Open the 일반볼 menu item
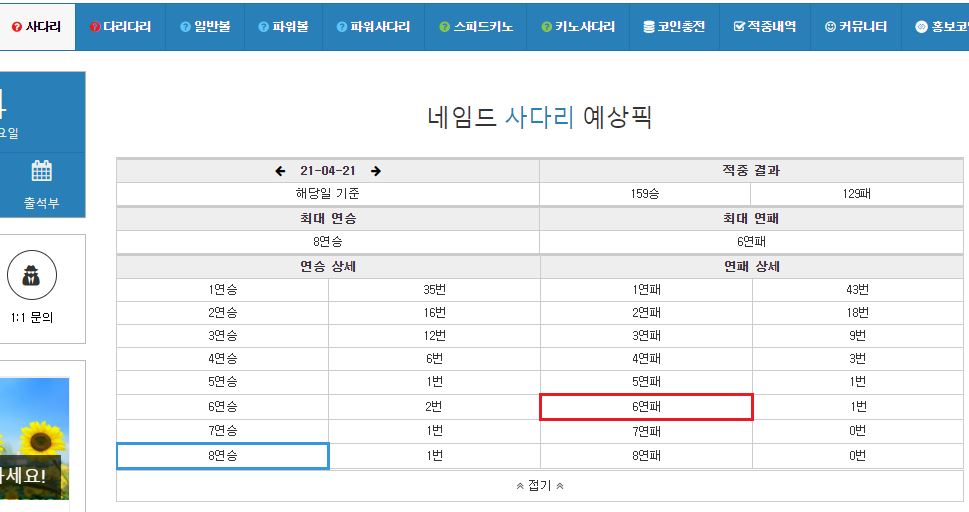969x512 pixels. coord(205,27)
